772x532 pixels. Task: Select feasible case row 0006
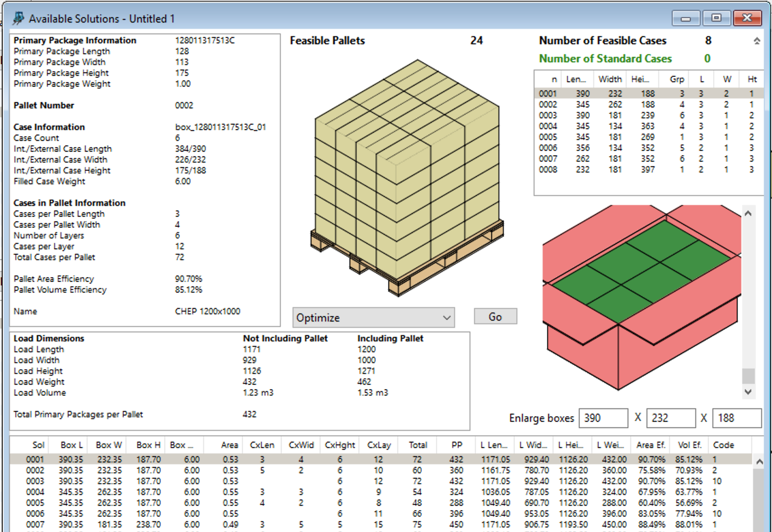click(649, 148)
